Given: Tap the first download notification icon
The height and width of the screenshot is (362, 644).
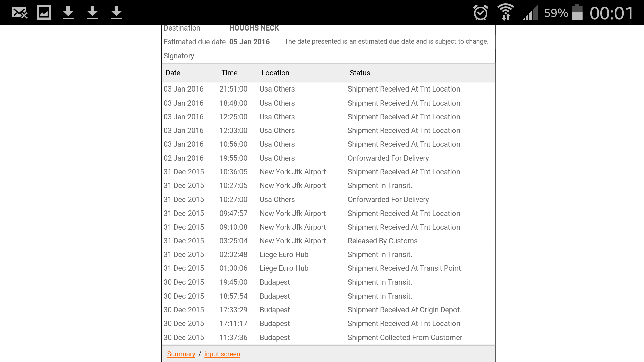Looking at the screenshot, I should click(68, 13).
